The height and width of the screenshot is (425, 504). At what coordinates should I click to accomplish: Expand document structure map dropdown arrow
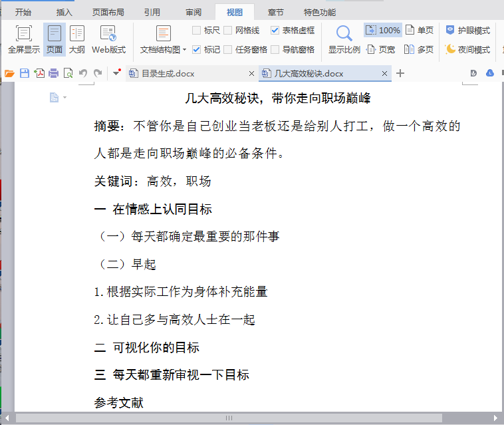click(184, 49)
